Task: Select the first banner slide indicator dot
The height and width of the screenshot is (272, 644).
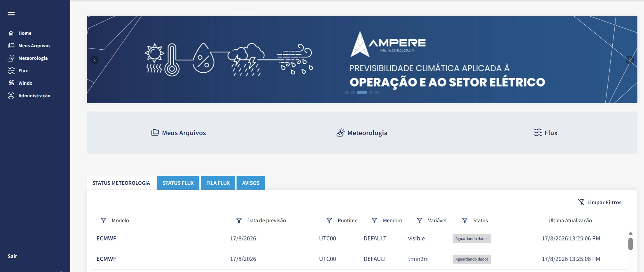Action: point(347,92)
